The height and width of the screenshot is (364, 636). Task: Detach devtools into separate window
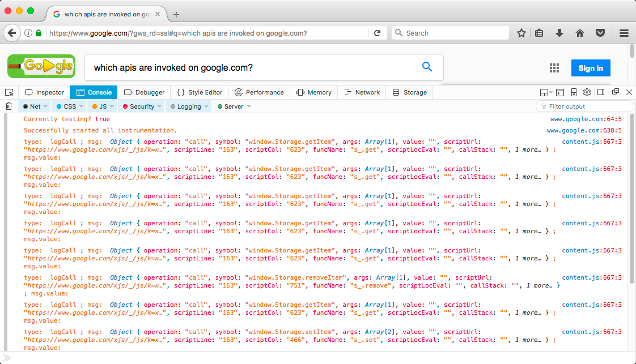point(616,92)
